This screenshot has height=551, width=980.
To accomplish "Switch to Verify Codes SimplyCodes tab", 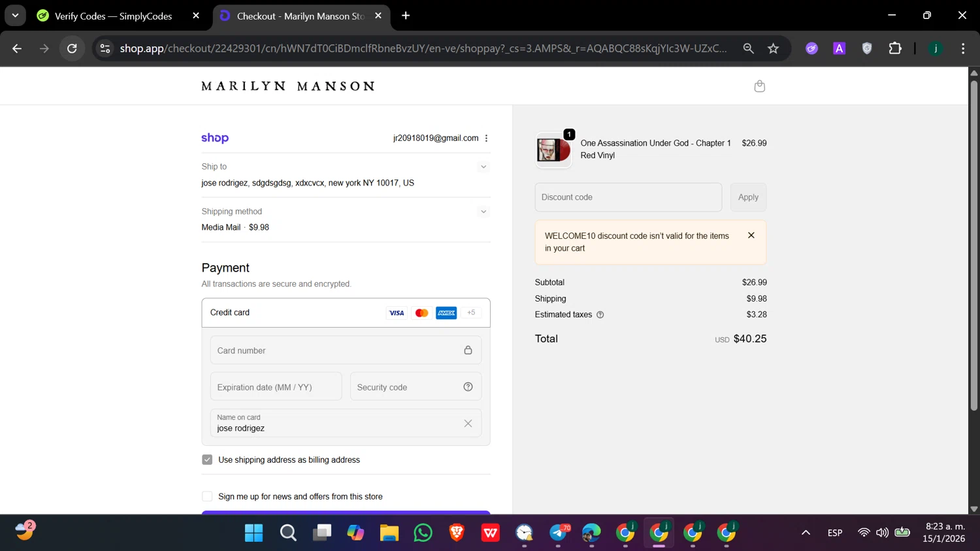I will pyautogui.click(x=113, y=16).
